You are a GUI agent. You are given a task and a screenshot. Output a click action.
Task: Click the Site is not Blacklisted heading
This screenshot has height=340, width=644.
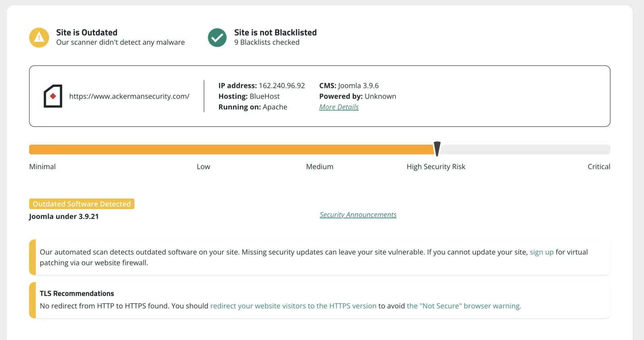tap(275, 33)
